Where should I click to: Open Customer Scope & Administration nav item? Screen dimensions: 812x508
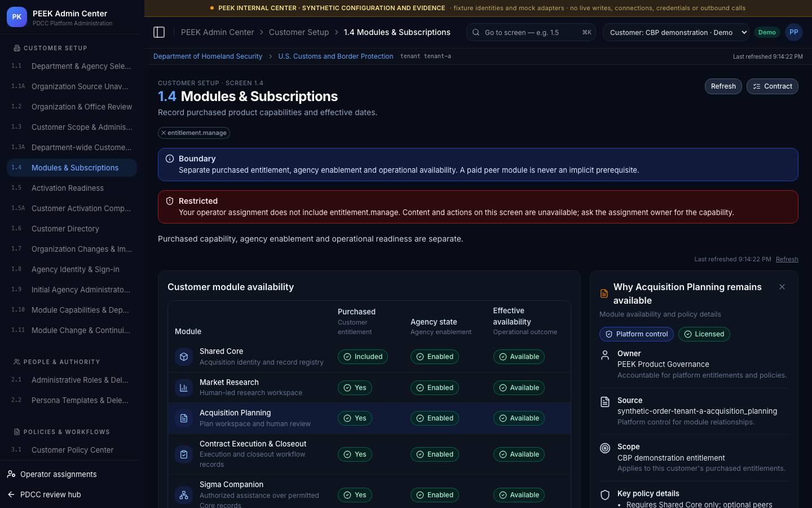point(72,127)
